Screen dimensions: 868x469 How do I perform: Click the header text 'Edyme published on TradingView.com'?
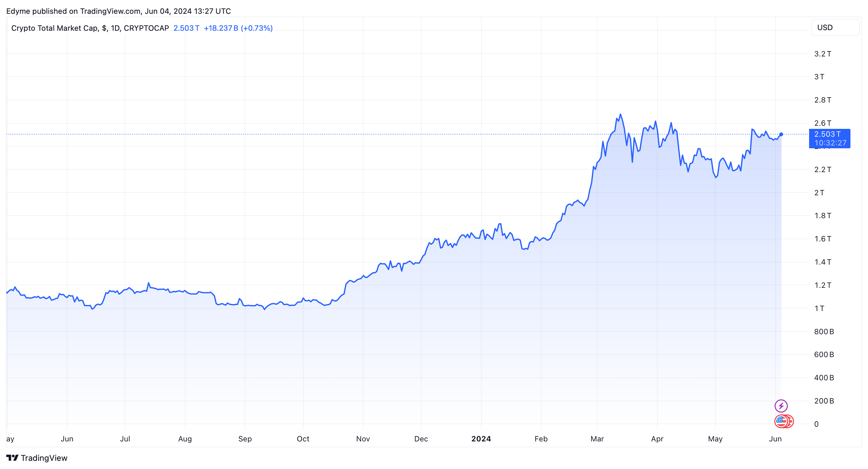coord(73,11)
